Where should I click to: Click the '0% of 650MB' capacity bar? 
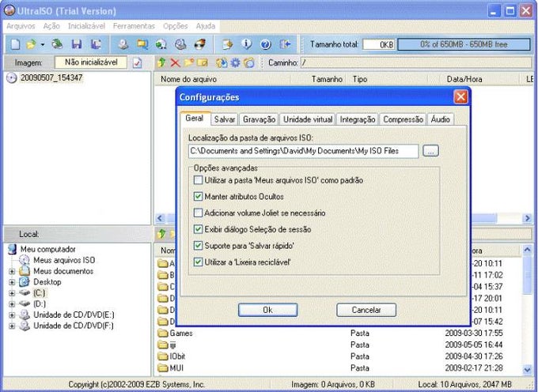coord(464,44)
